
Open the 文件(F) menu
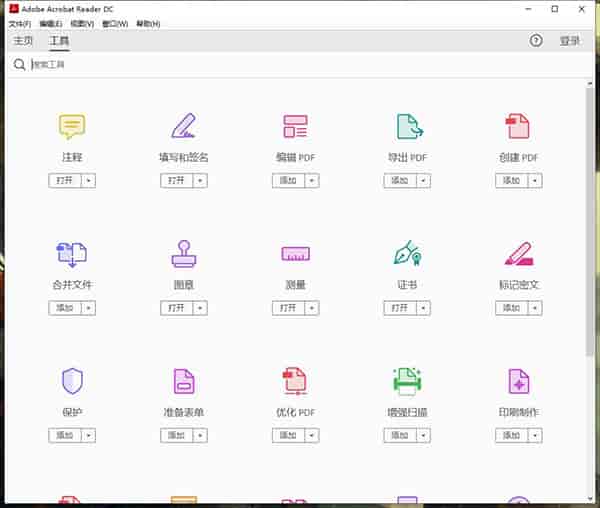point(20,23)
